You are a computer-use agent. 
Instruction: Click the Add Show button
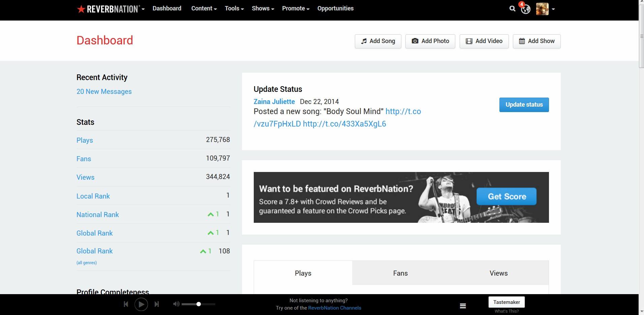pyautogui.click(x=536, y=41)
